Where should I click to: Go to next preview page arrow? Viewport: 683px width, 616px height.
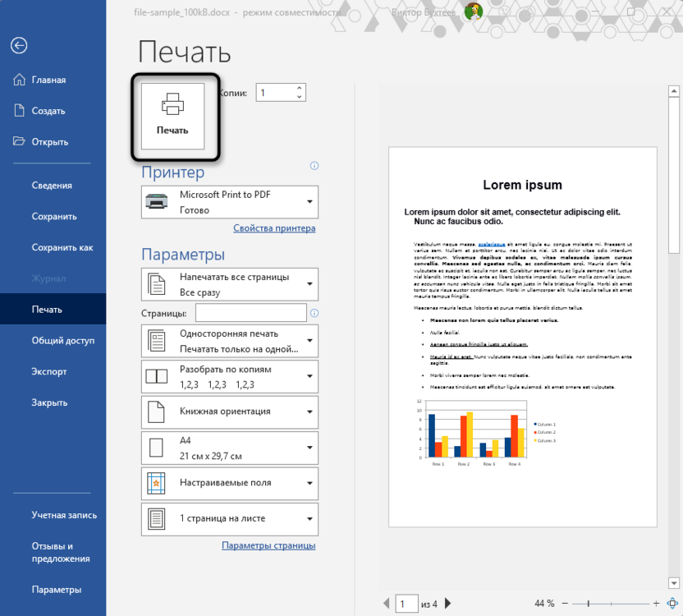pos(447,604)
